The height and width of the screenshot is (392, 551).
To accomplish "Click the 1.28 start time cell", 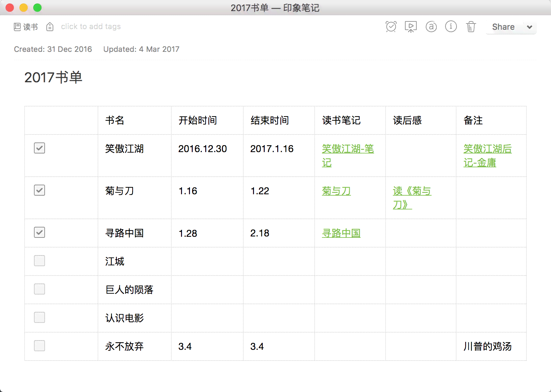I will [207, 233].
